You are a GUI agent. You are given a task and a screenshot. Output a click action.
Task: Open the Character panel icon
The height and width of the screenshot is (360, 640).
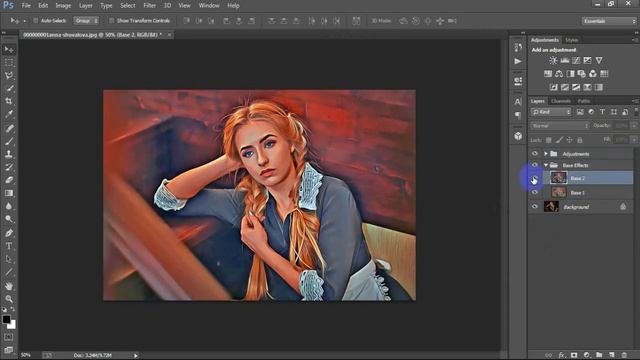click(x=518, y=102)
